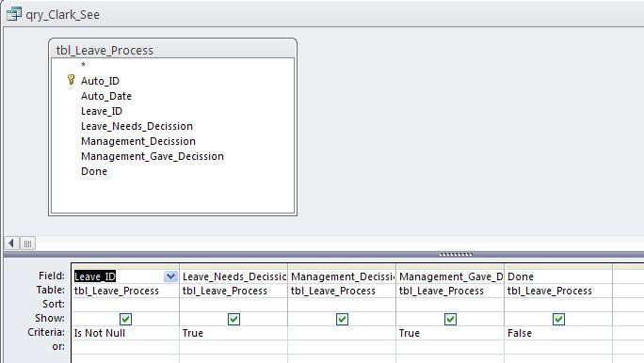This screenshot has width=644, height=363.
Task: Open the Leave_ID field dropdown arrow
Action: coord(170,276)
